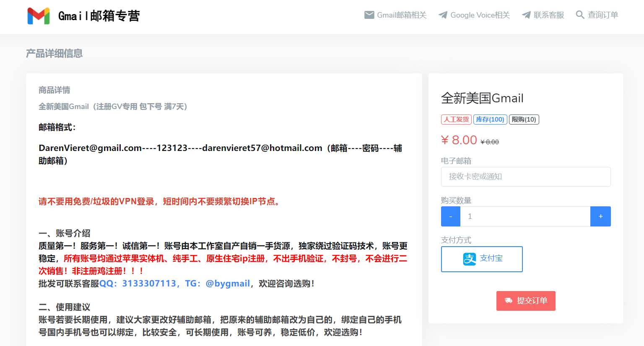Click the Gmail邮箱专营 site title
644x346 pixels.
point(99,16)
